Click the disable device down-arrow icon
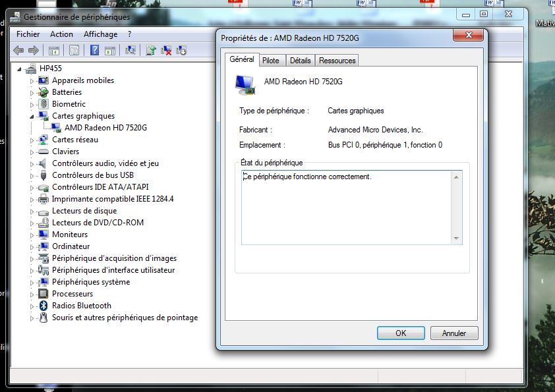 tap(181, 50)
